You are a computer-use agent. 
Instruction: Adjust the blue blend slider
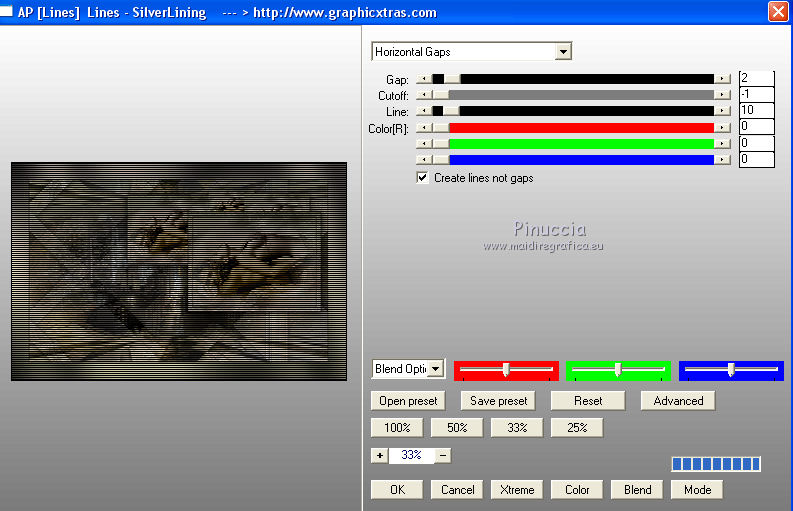[731, 370]
